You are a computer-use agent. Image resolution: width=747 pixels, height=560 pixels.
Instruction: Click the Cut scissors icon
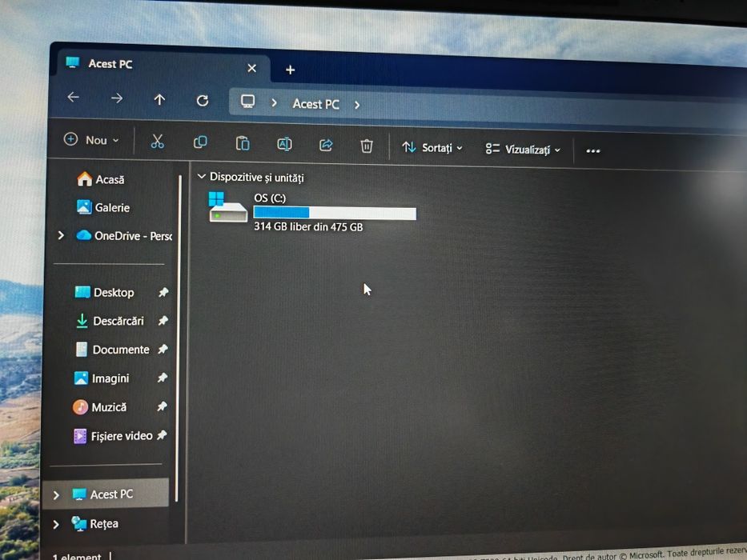click(x=157, y=142)
